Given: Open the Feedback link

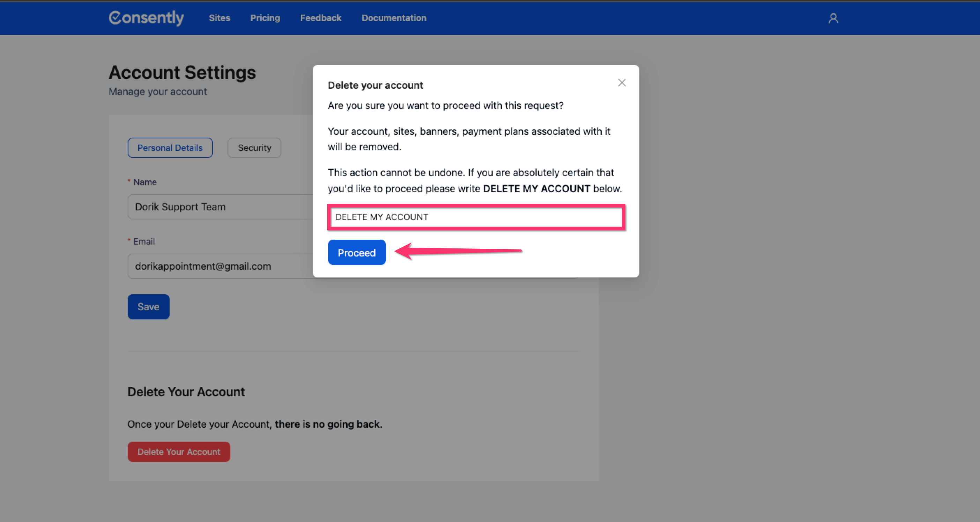Looking at the screenshot, I should click(320, 18).
